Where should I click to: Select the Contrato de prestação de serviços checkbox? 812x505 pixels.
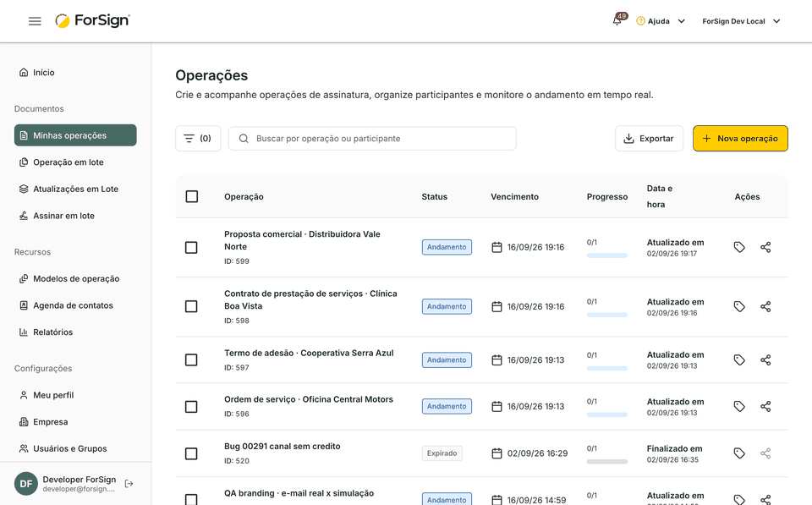191,306
